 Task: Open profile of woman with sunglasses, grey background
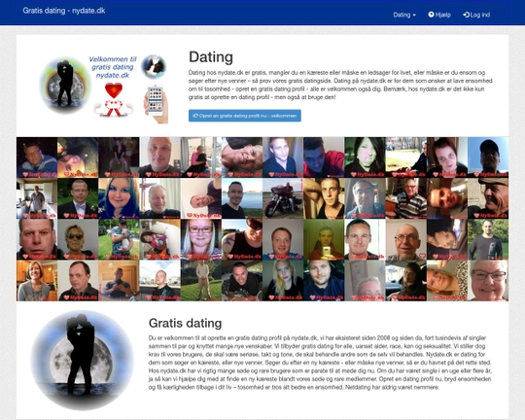tap(78, 239)
